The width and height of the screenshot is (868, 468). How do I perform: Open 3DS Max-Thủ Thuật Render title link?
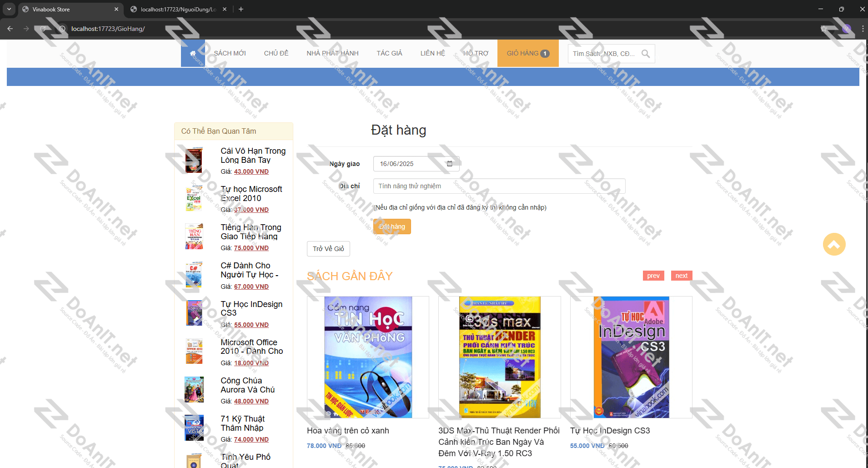click(499, 442)
